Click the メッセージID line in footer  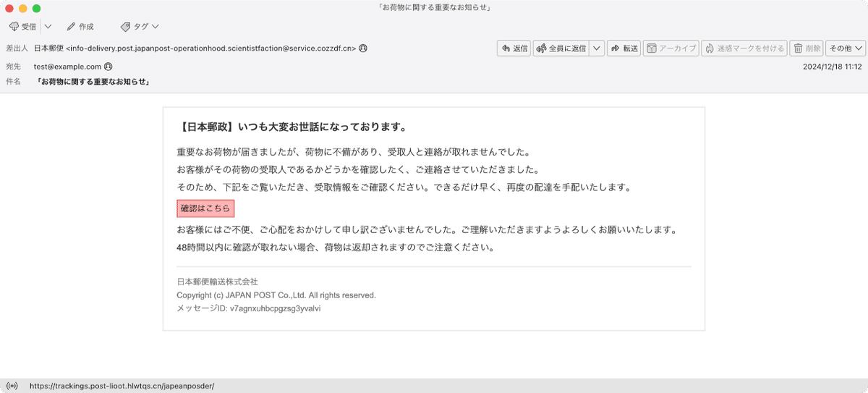(x=249, y=308)
